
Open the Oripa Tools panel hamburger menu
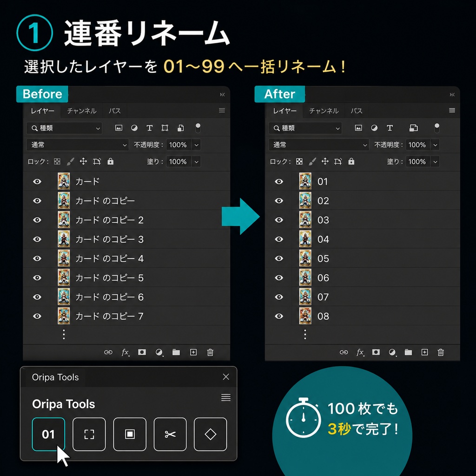click(226, 397)
